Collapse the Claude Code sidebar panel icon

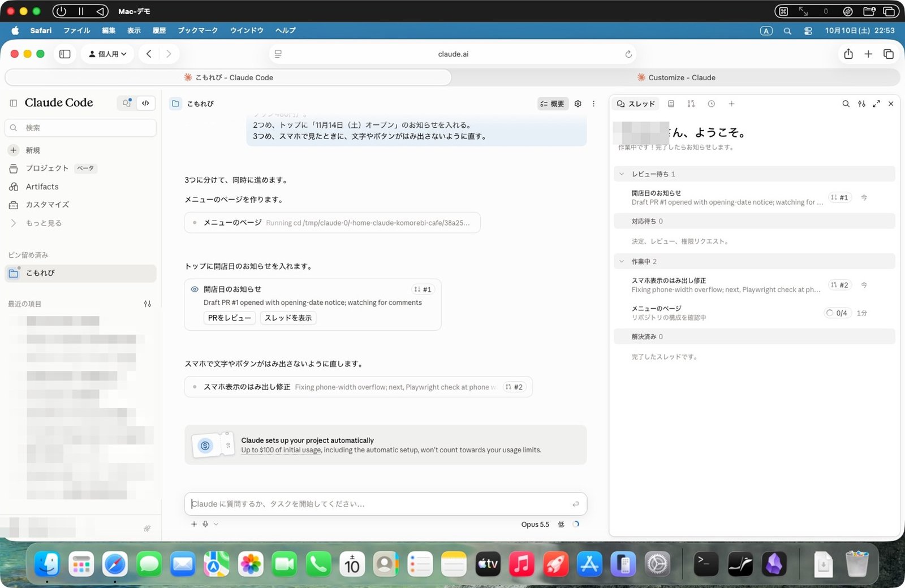[14, 103]
